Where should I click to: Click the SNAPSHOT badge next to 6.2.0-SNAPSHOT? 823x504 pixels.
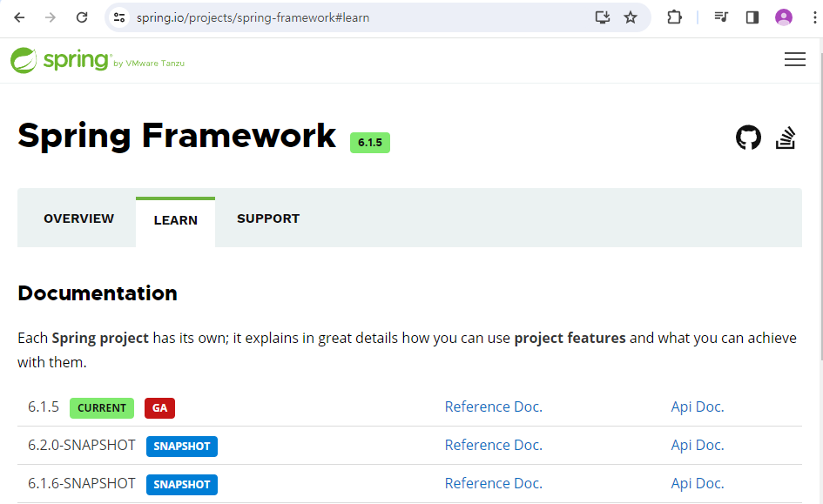[x=182, y=447]
